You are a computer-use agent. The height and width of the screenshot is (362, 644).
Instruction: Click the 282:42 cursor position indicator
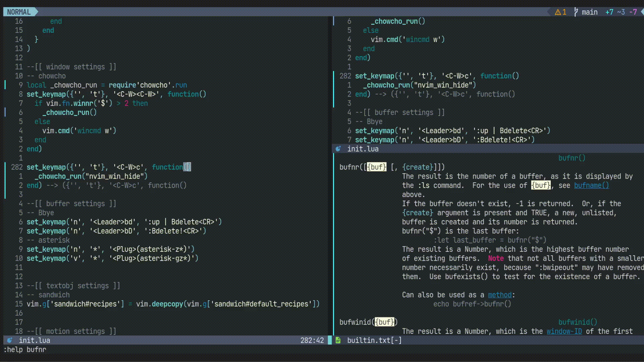(312, 340)
